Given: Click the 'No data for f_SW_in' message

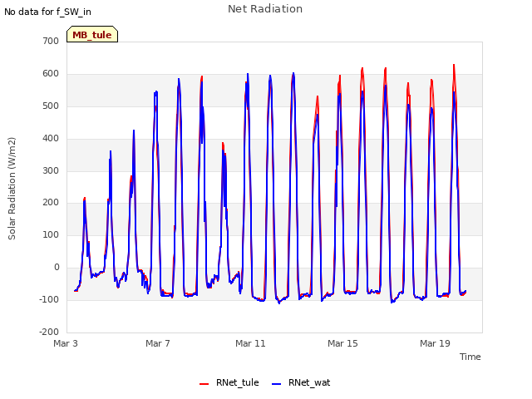Looking at the screenshot, I should point(47,12).
